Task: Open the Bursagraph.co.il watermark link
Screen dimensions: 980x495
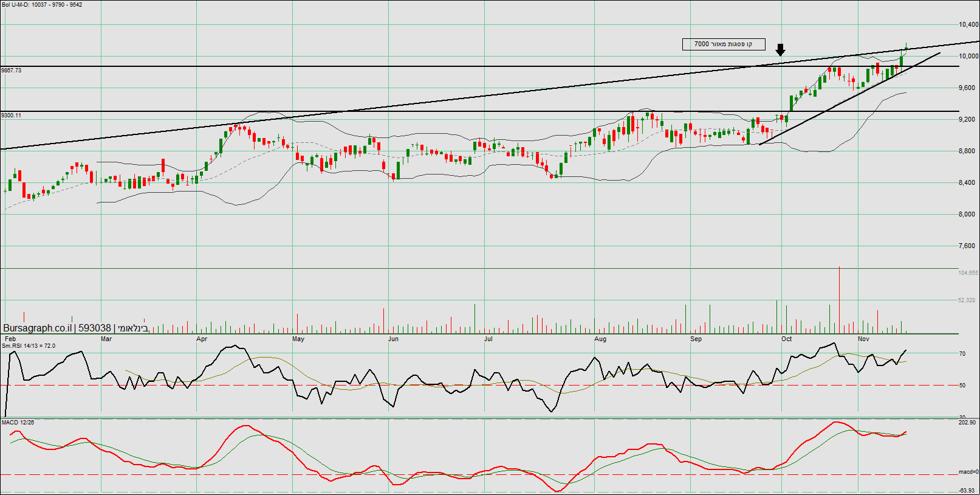Action: tap(38, 328)
